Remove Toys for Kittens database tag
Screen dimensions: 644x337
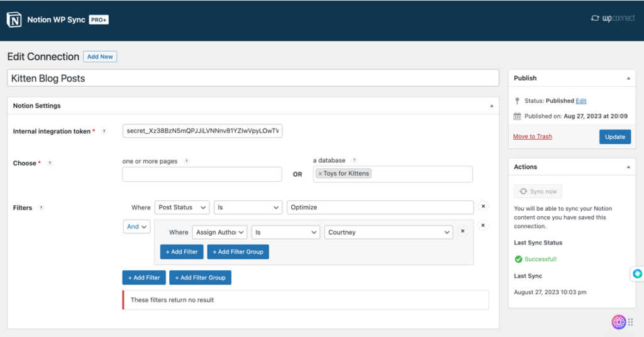pyautogui.click(x=320, y=174)
